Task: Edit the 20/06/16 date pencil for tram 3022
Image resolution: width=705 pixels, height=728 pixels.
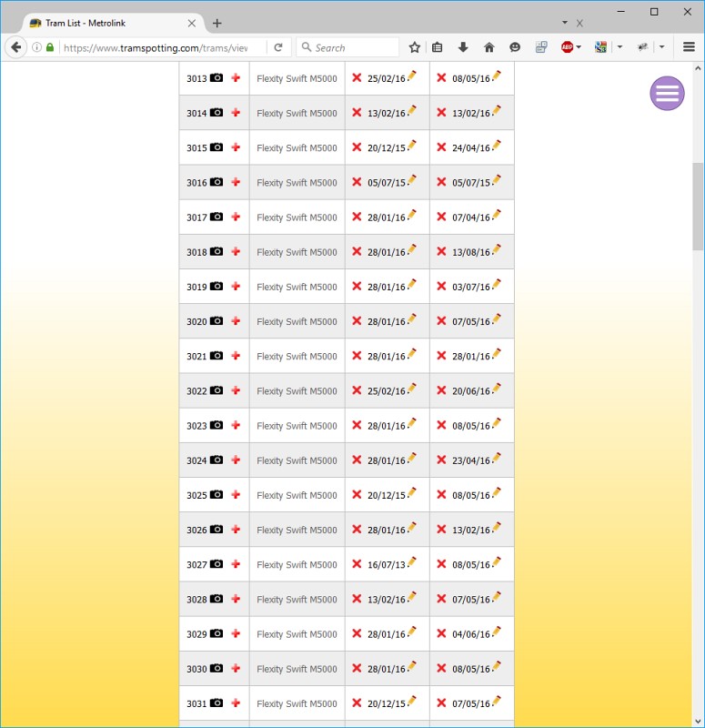Action: pyautogui.click(x=497, y=389)
